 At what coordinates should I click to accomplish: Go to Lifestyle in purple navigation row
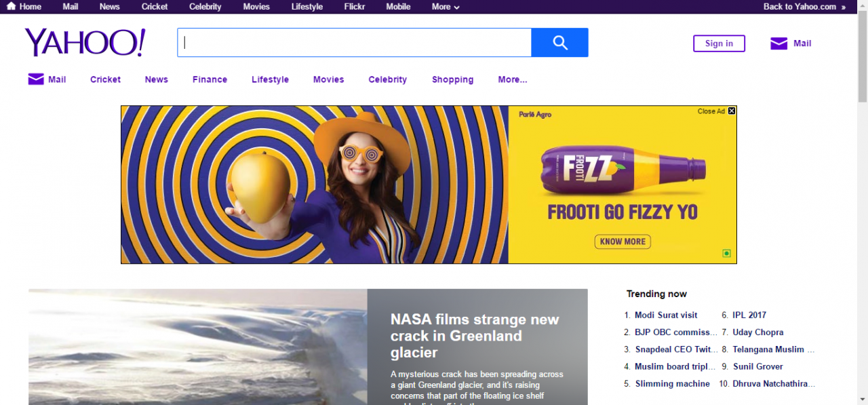[270, 79]
